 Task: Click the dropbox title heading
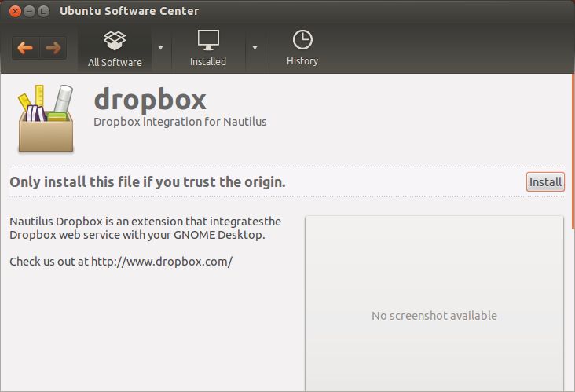[x=150, y=100]
